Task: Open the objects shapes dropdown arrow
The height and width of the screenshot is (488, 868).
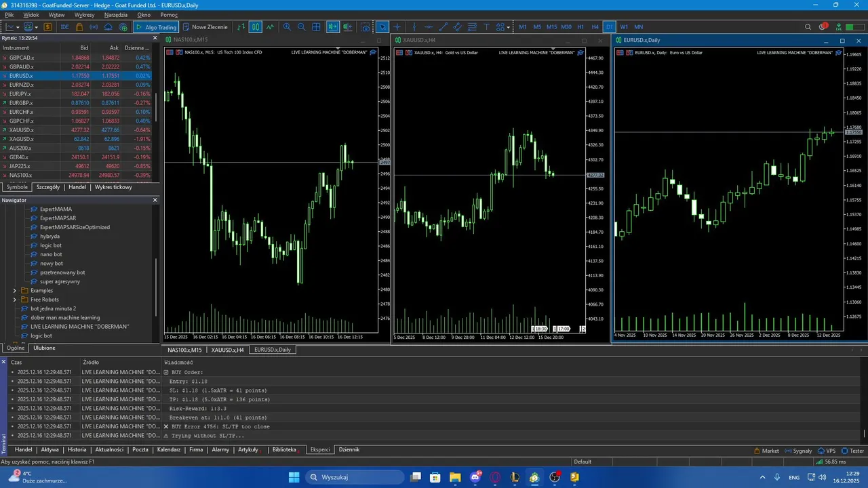Action: 509,27
